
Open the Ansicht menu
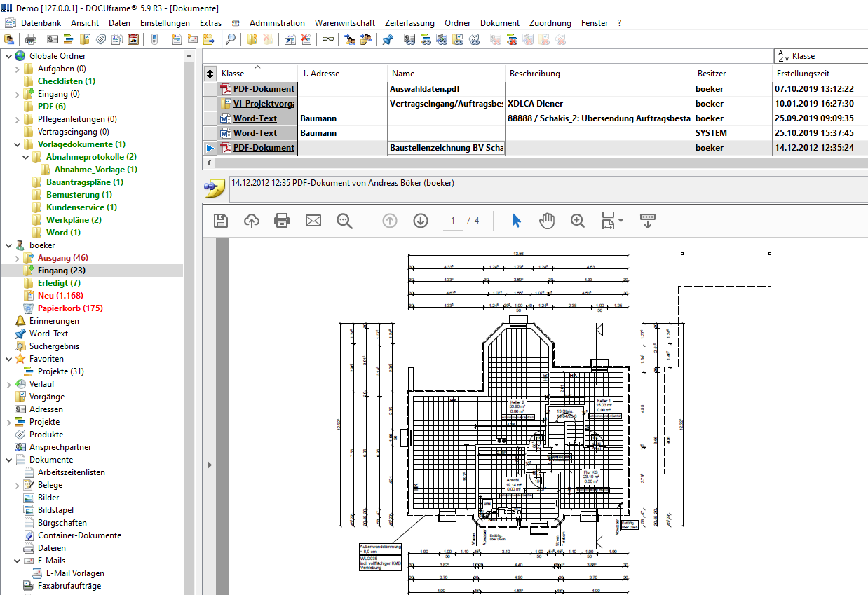pos(85,23)
